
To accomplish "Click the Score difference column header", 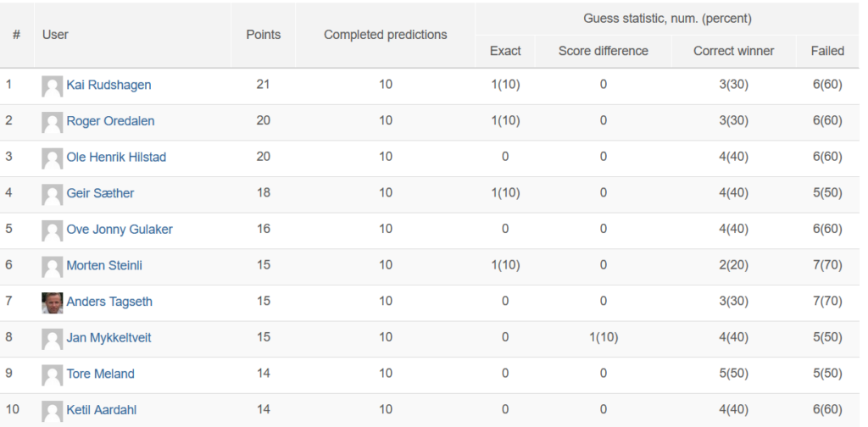I will pyautogui.click(x=603, y=51).
